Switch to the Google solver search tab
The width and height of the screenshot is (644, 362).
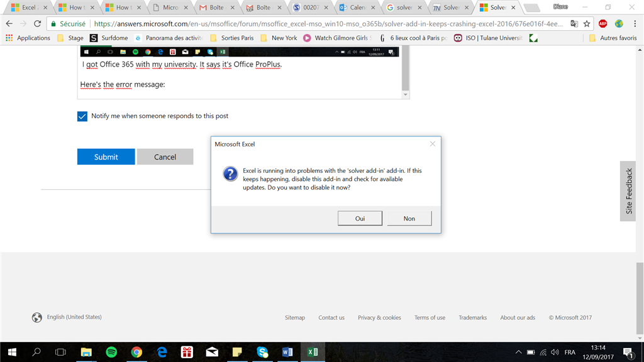403,8
